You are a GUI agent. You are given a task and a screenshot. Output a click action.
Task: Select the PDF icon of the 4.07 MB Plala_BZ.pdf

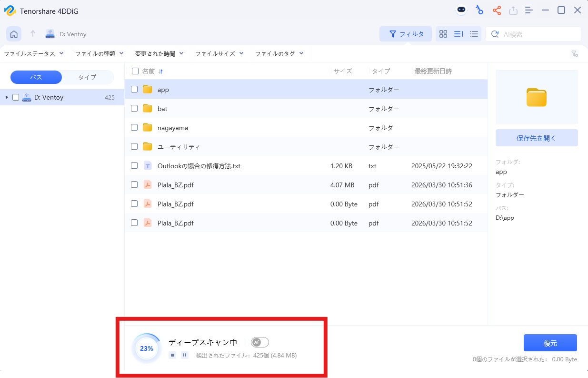click(148, 185)
